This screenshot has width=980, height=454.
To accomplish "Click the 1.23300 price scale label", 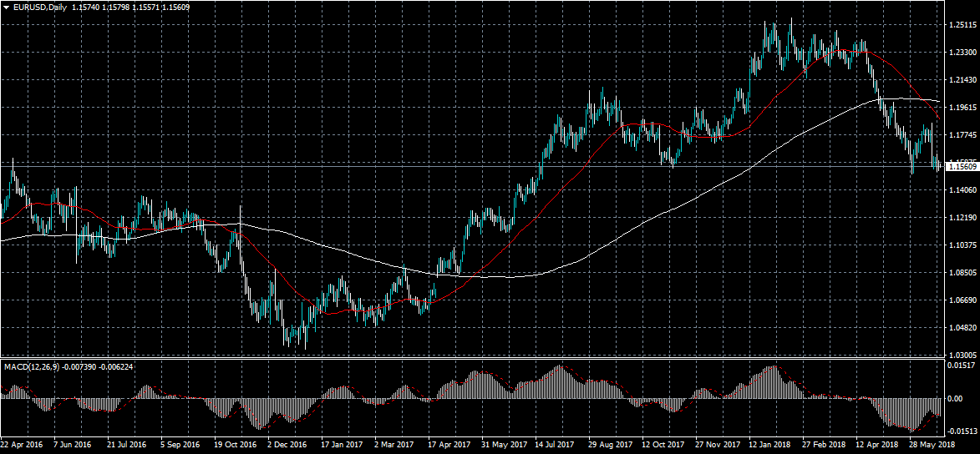I will click(x=962, y=53).
